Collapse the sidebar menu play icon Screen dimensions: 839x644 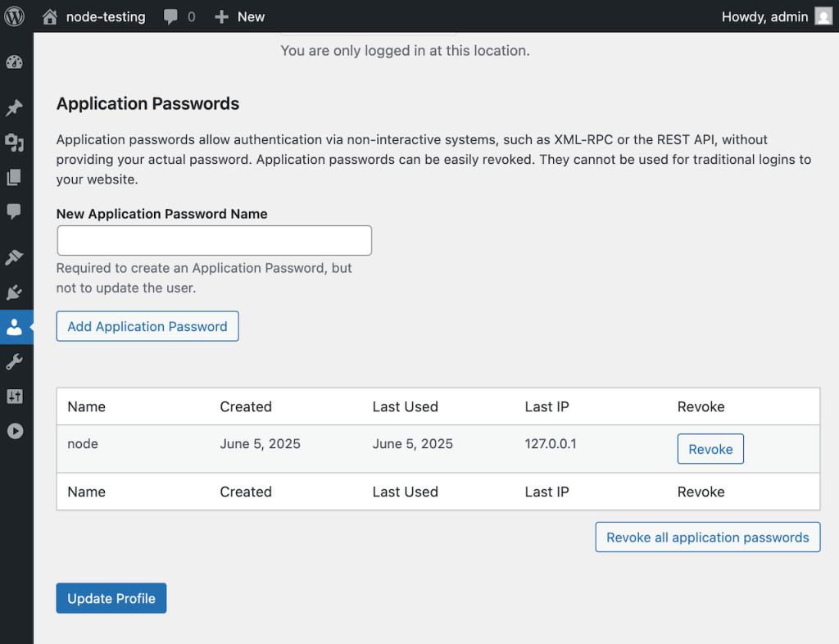tap(16, 431)
